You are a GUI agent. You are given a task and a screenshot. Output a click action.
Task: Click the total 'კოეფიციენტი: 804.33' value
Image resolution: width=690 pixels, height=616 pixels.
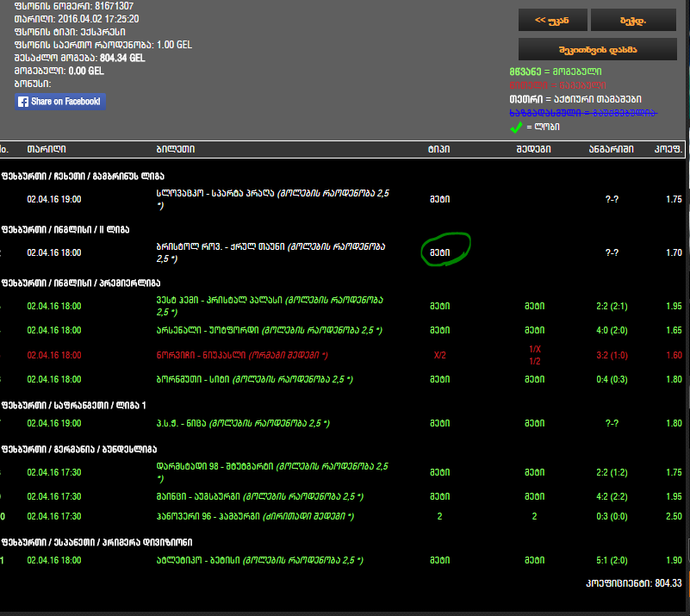pos(633,583)
